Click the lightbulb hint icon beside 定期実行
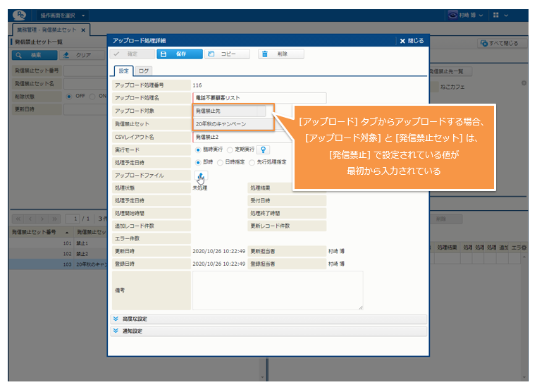Image resolution: width=537 pixels, height=392 pixels. point(264,149)
